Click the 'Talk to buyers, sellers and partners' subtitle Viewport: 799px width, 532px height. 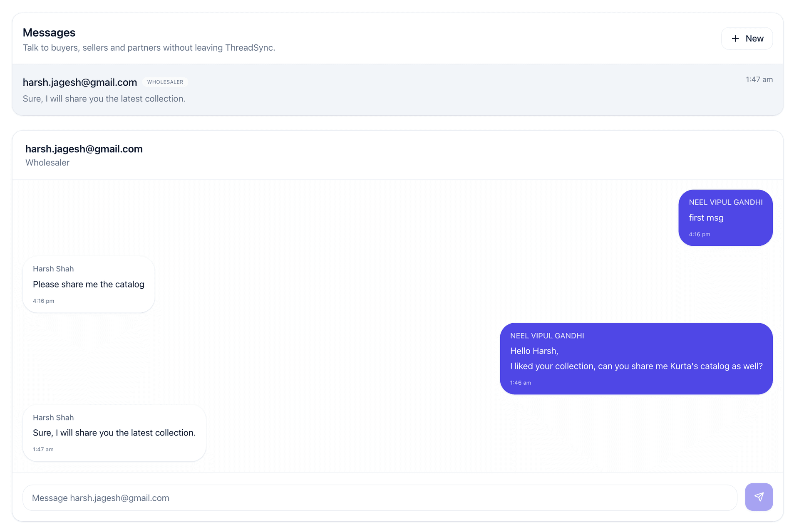(x=149, y=47)
